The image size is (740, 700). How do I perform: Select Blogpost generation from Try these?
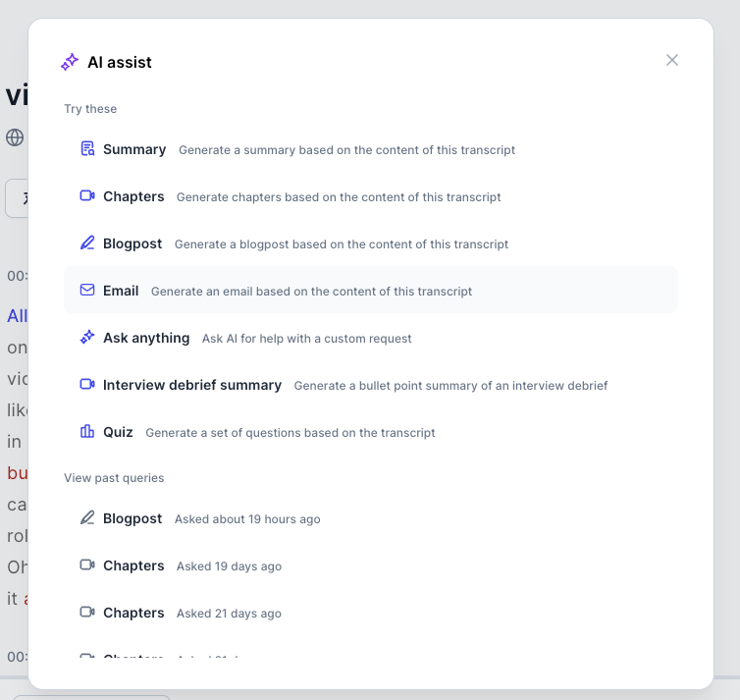[132, 243]
